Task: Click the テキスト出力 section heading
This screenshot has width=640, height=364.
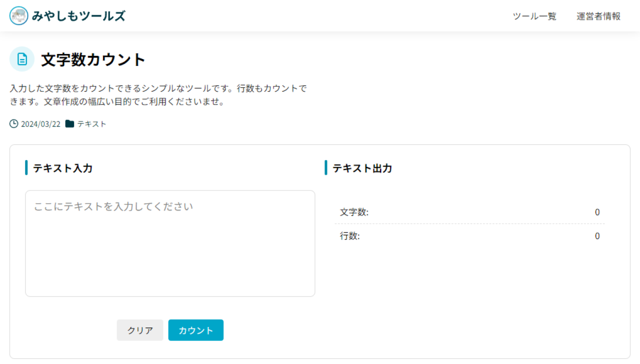Action: (x=362, y=168)
